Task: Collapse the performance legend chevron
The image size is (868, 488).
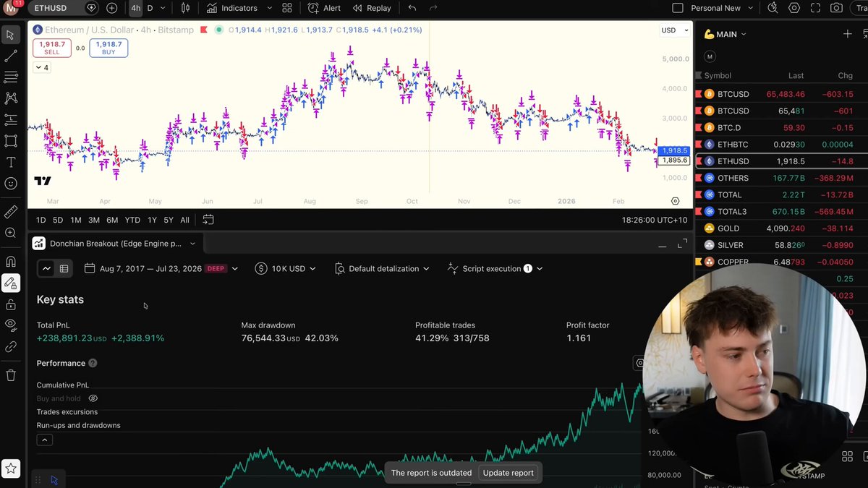Action: pos(44,440)
